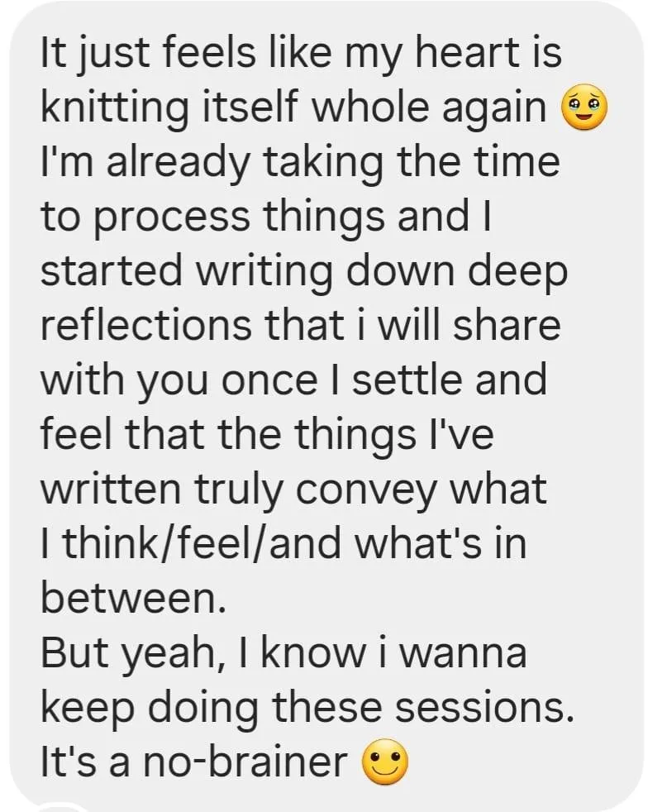Click the word "reflections"

pos(145,325)
